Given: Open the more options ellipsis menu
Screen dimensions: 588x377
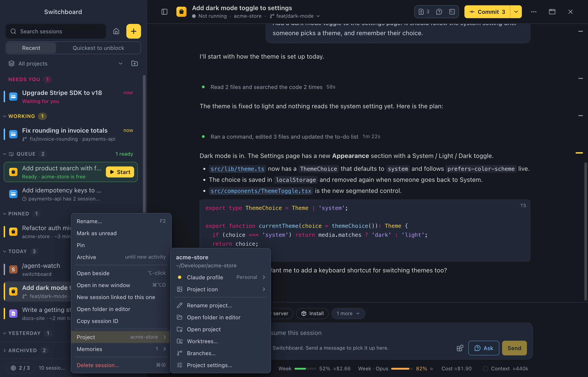Looking at the screenshot, I should pos(534,12).
